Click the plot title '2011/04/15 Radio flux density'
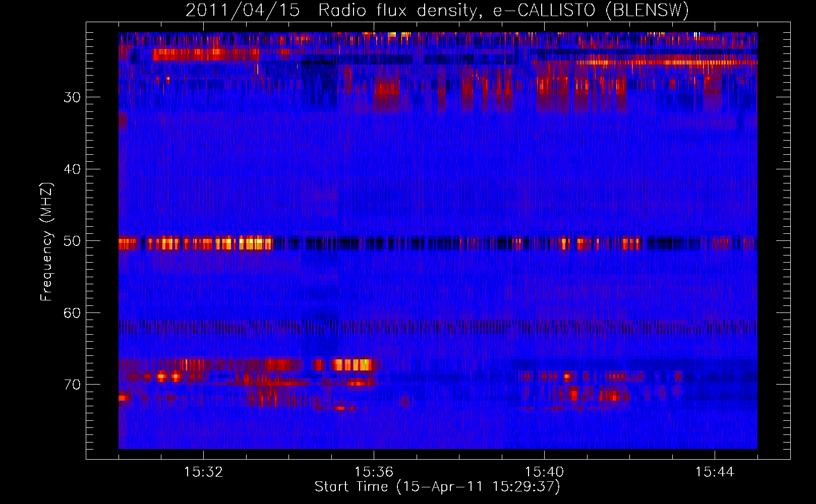Screen dimensions: 816x504 [x=437, y=10]
